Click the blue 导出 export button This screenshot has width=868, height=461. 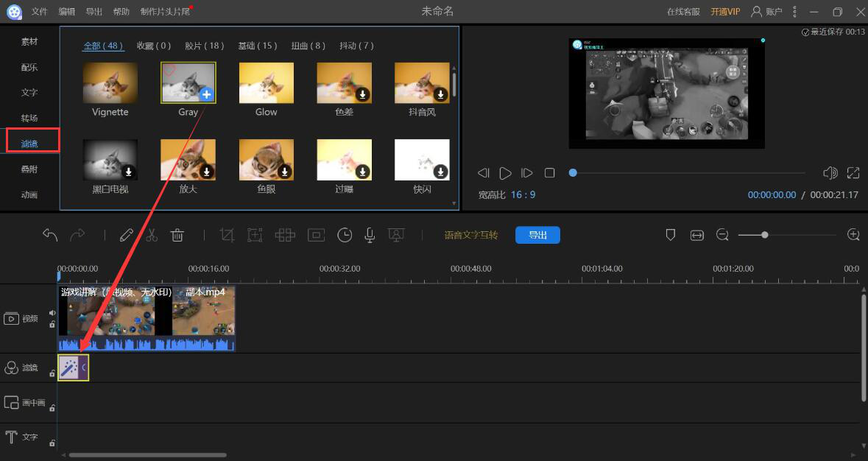pos(537,235)
